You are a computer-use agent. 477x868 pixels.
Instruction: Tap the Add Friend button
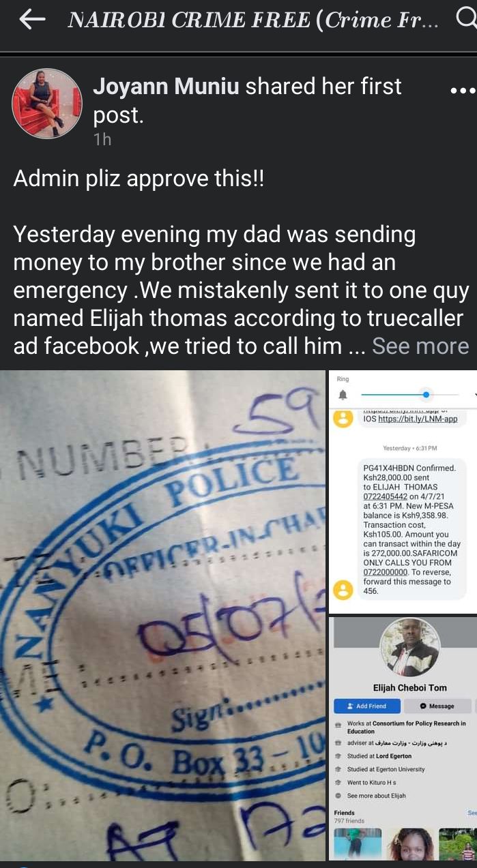(366, 706)
